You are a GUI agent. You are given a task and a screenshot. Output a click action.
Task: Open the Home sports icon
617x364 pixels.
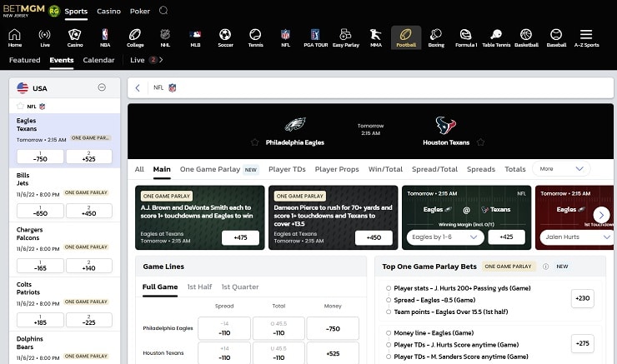coord(14,37)
